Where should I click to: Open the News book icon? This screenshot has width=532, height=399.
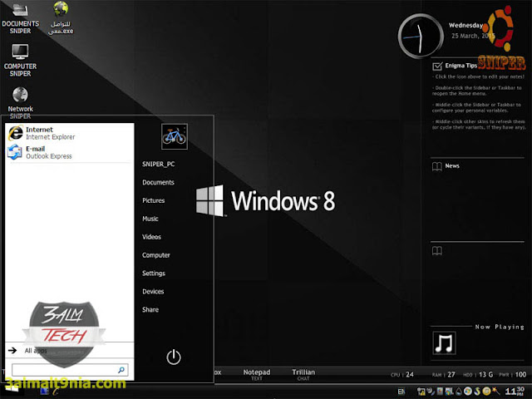coord(437,166)
